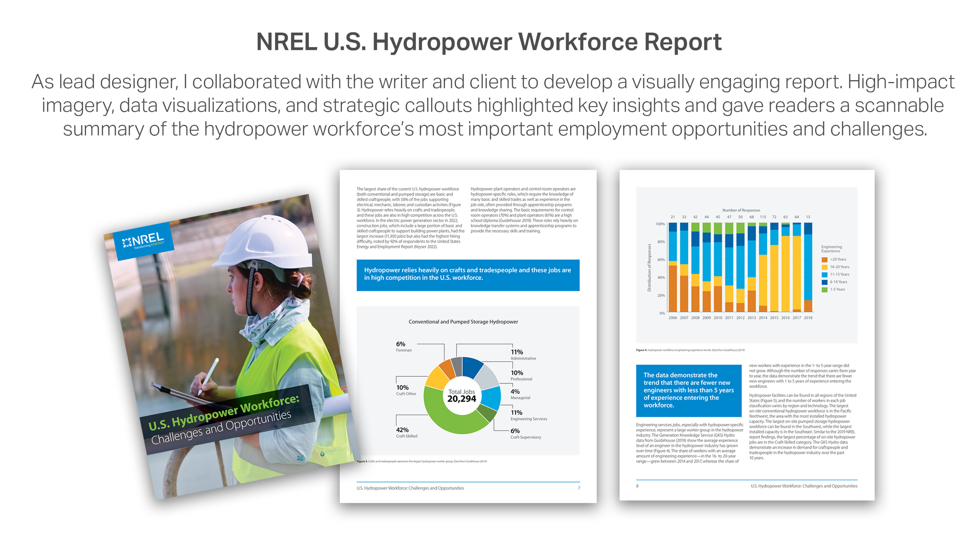Select the blue callout about crafts and tradespeople
Viewport: 980px width, 552px height.
point(468,275)
